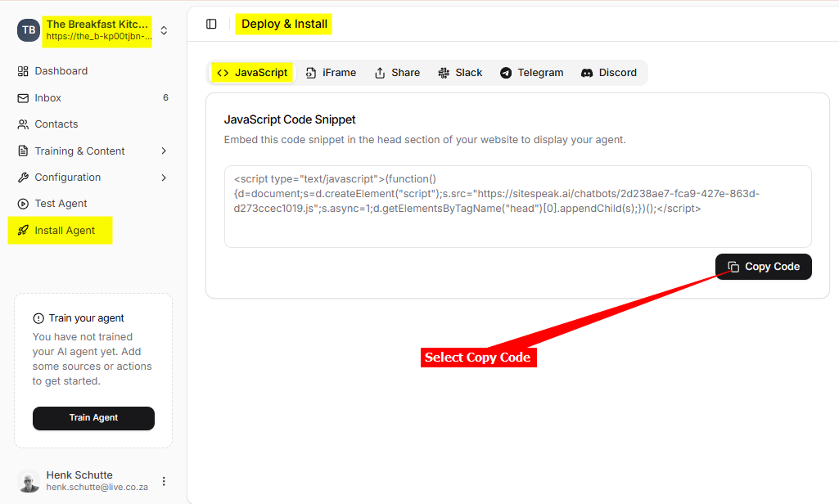The image size is (839, 504).
Task: Click the Share upload icon
Action: [380, 73]
